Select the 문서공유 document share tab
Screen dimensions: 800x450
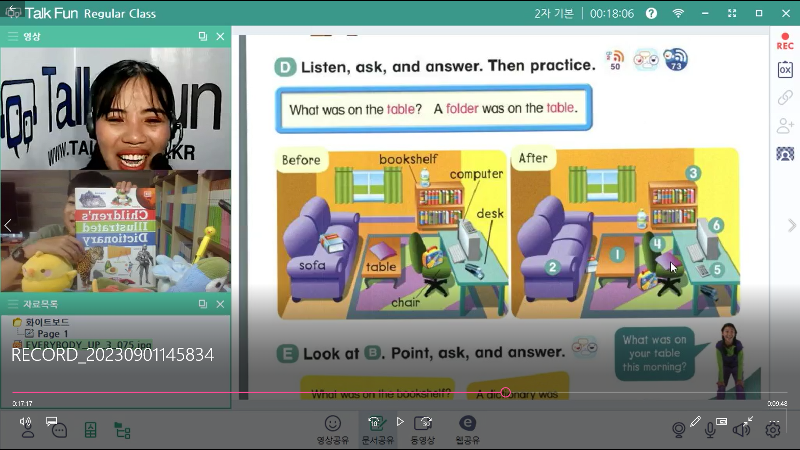377,428
